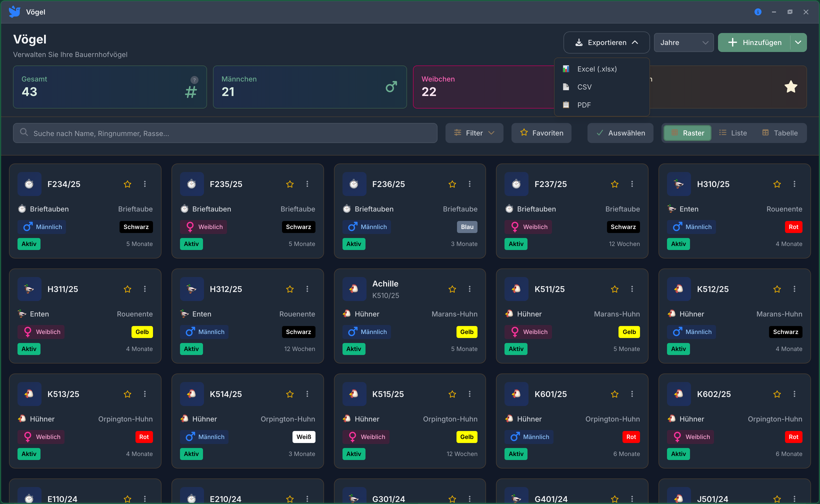Click the duck avatar icon of H312/25
The image size is (820, 504).
192,289
